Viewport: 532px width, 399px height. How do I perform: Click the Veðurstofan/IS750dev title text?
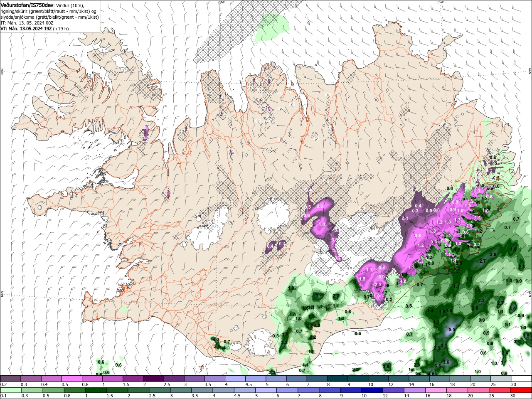[27, 5]
